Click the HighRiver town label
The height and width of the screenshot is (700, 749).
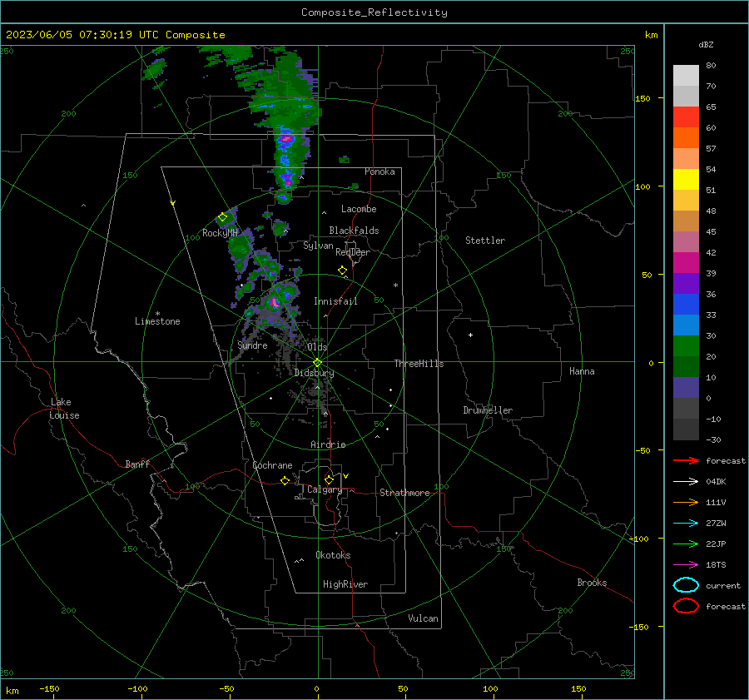[x=345, y=584]
